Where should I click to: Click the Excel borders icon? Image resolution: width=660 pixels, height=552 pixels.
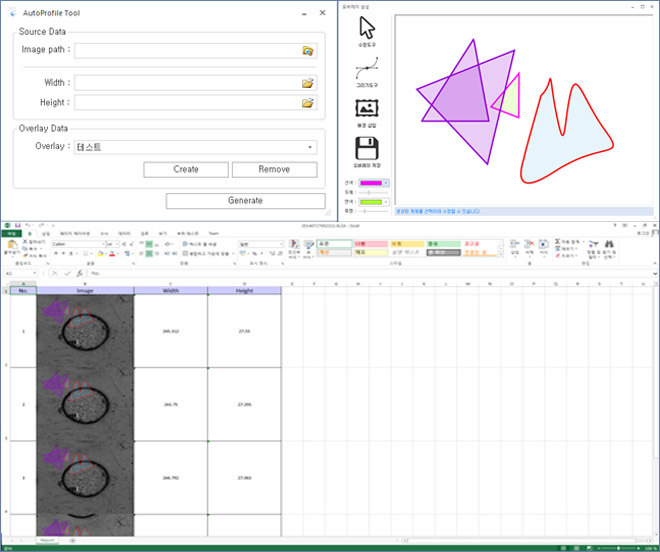point(85,253)
